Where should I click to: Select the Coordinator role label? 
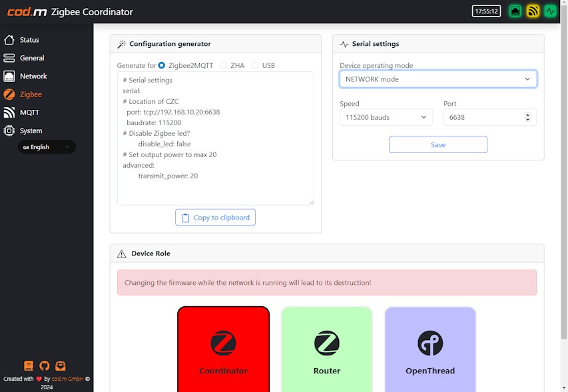tap(223, 371)
